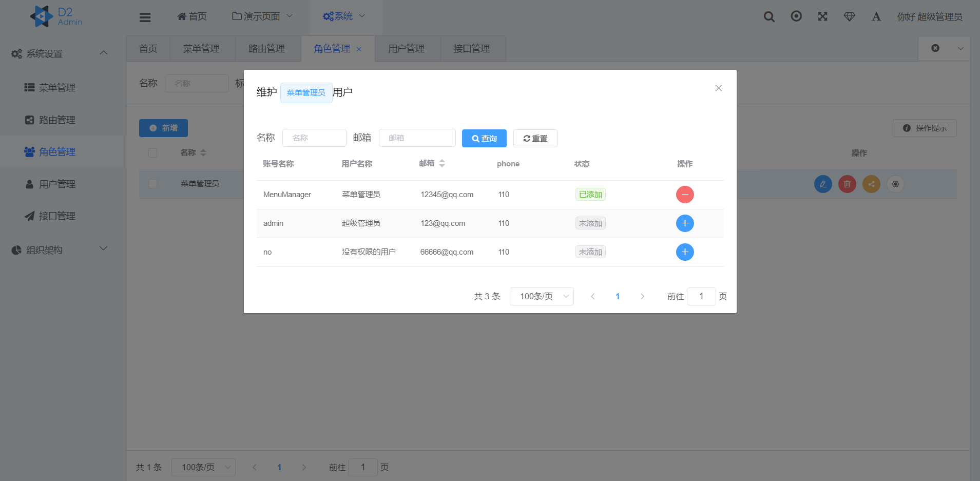The image size is (980, 481).
Task: Click the 查询 button in the dialog
Action: point(484,138)
